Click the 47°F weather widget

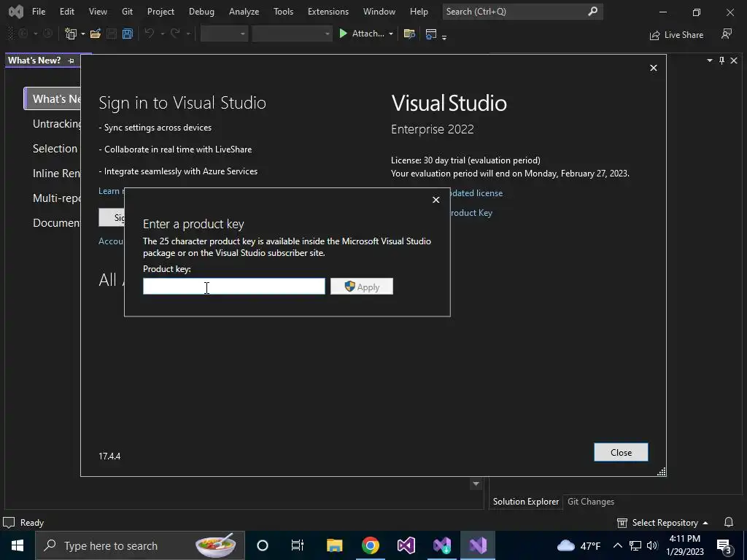click(578, 545)
